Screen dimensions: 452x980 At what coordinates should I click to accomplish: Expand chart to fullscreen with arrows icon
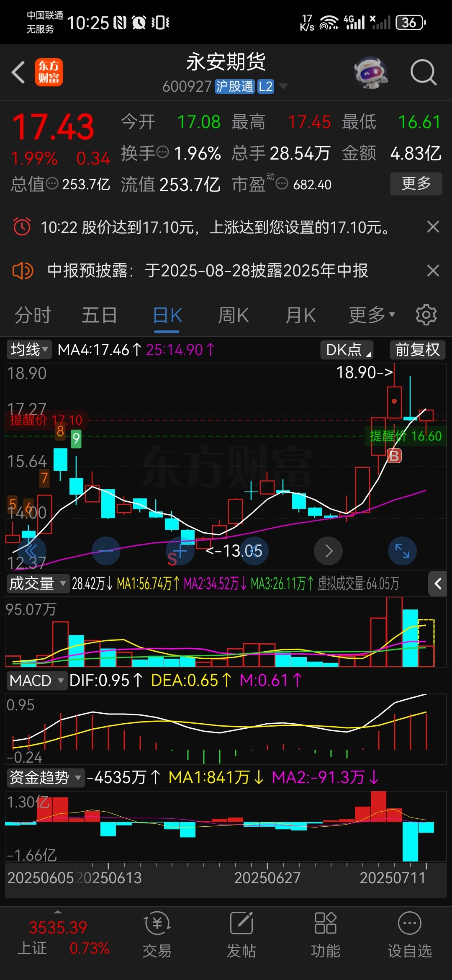click(402, 551)
